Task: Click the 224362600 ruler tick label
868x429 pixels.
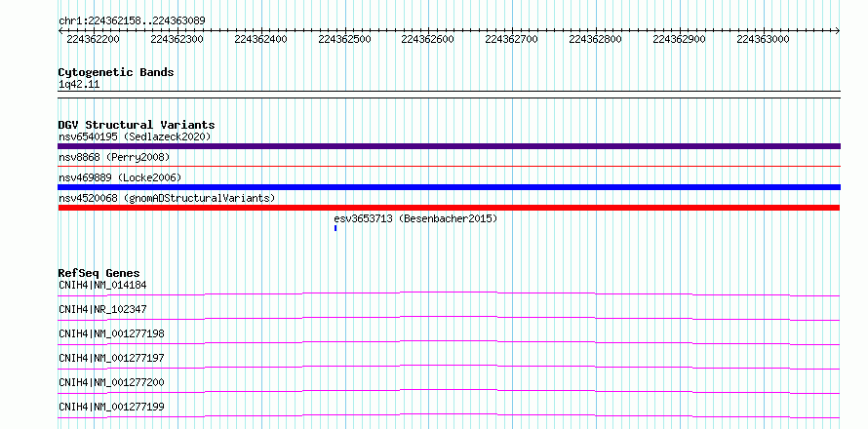Action: pyautogui.click(x=427, y=39)
